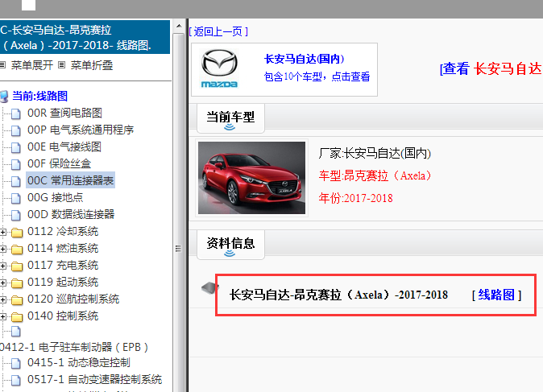Image resolution: width=543 pixels, height=392 pixels.
Task: Click folder icon of 0114 燃油系统
Action: 17,249
